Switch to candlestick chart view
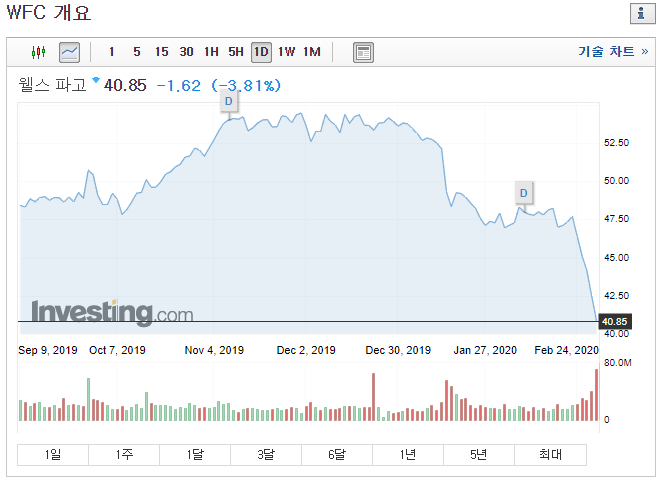This screenshot has width=662, height=482. pyautogui.click(x=38, y=52)
